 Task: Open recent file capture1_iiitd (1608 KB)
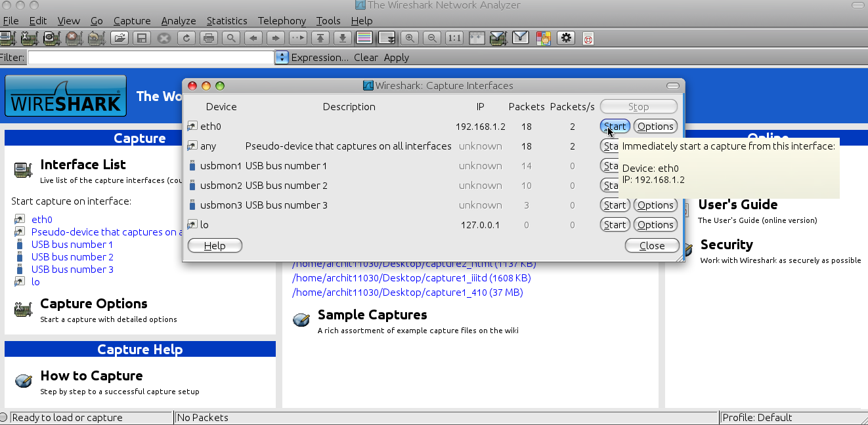pos(412,278)
